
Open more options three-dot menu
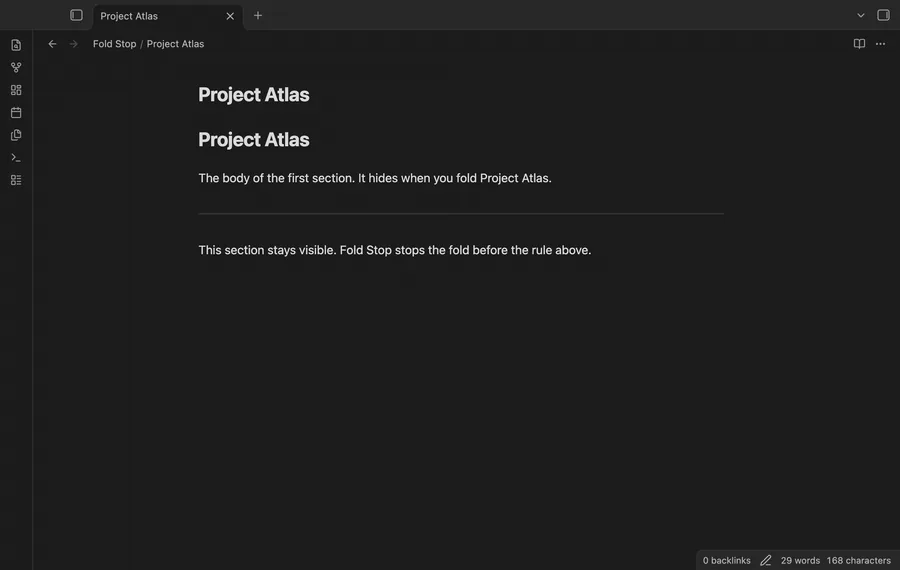(880, 44)
